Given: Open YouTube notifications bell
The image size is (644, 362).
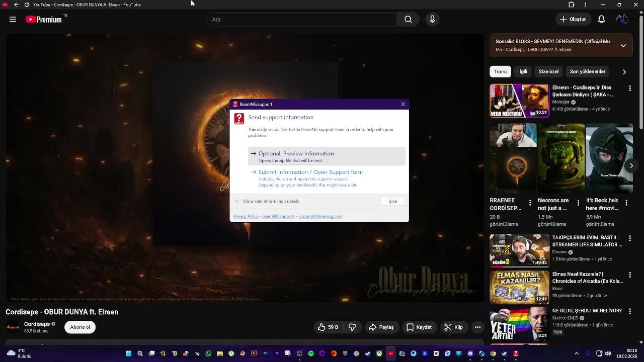Looking at the screenshot, I should pyautogui.click(x=601, y=19).
